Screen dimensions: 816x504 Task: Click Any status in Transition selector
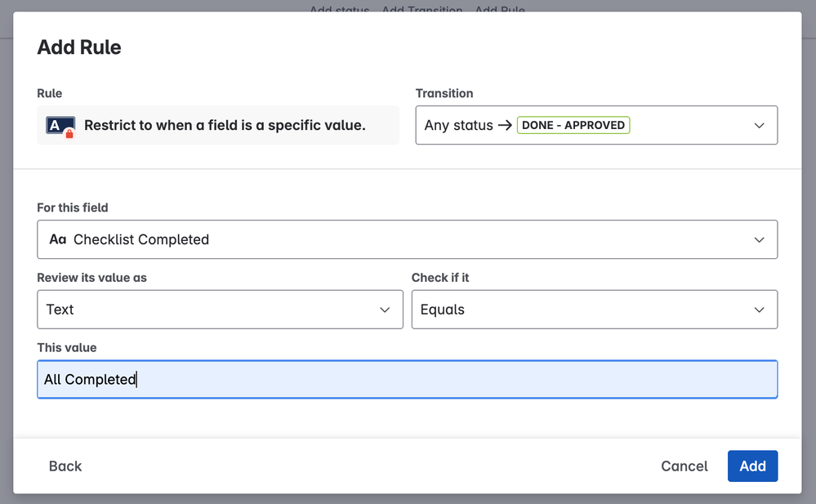(x=458, y=125)
